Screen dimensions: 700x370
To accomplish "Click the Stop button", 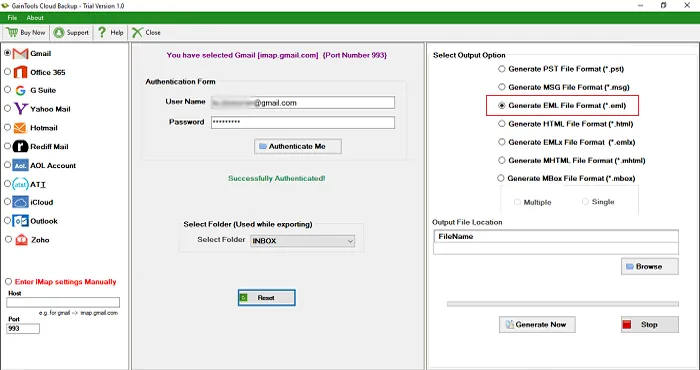I will [x=650, y=324].
